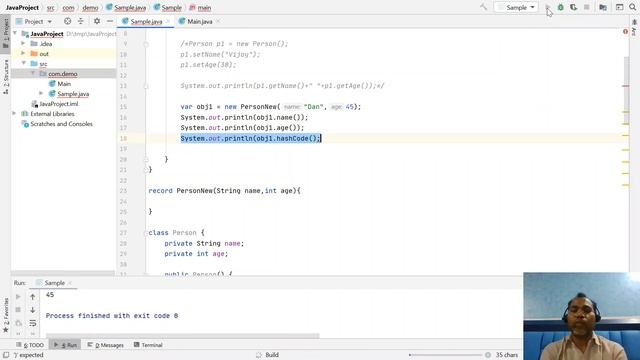Run the Sample configuration from the toolbar
This screenshot has width=640, height=360.
(x=548, y=7)
